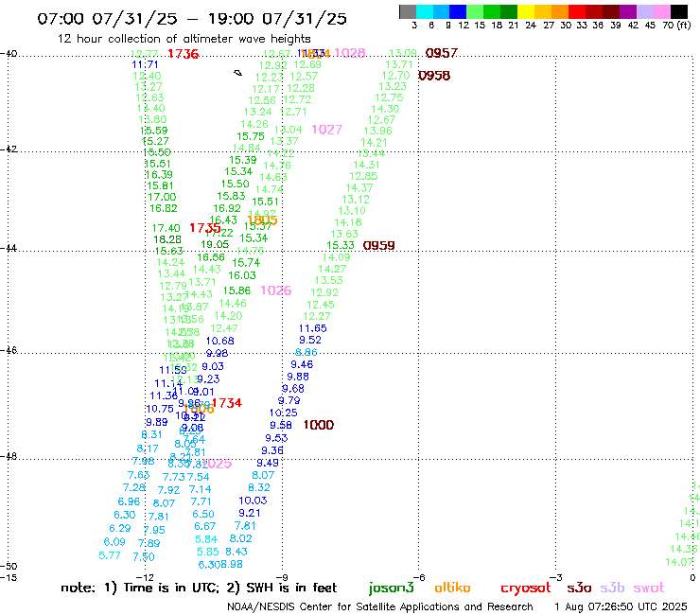Click the 16.39 wave height value
Screen dimensions: 700x615
click(159, 175)
